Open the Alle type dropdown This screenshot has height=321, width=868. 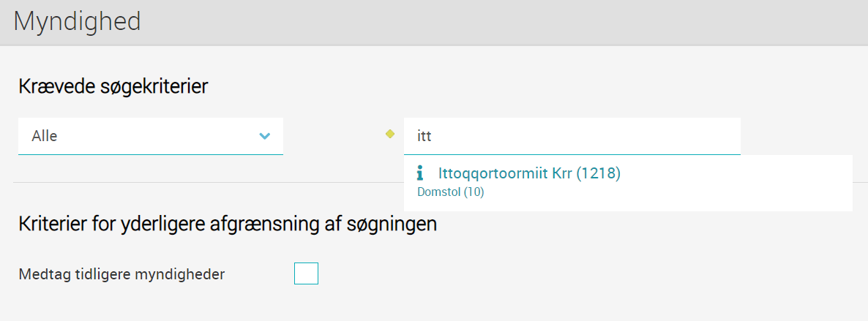pyautogui.click(x=151, y=136)
